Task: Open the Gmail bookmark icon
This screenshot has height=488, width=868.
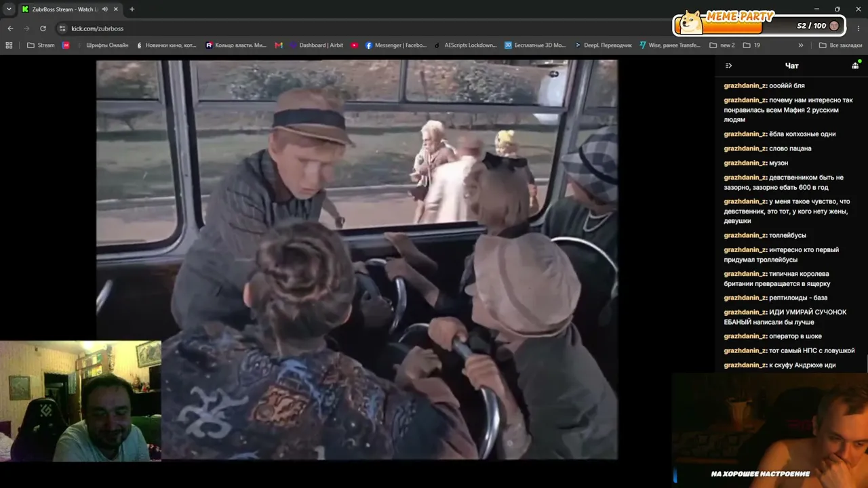Action: 279,45
